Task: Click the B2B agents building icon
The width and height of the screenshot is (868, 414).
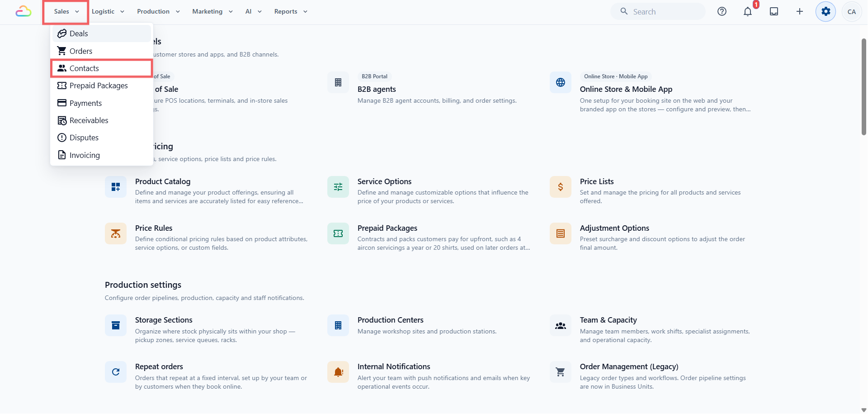Action: 338,82
